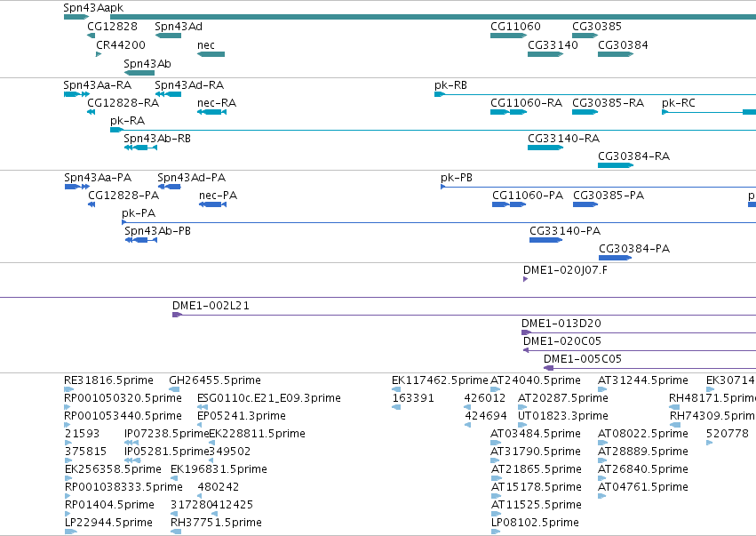
Task: Select the AT03484.5prime EST label
Action: (535, 434)
